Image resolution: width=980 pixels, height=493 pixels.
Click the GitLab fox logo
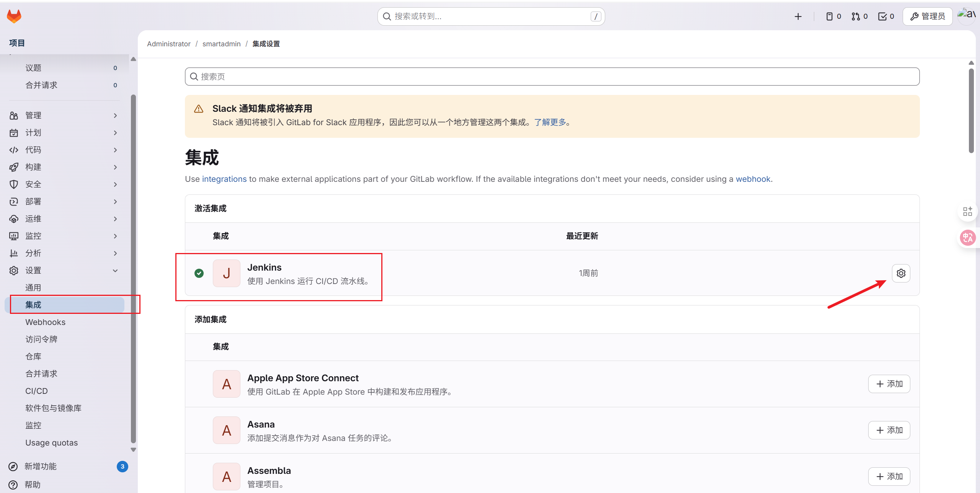(14, 16)
